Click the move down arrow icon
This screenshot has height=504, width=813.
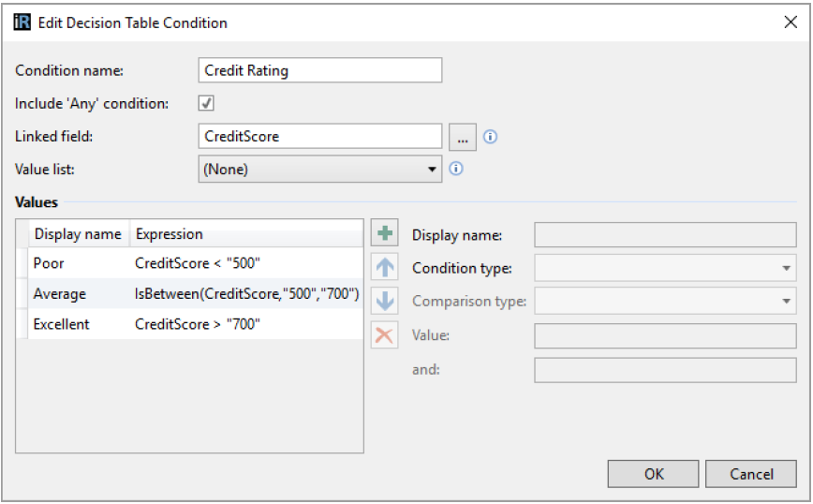[384, 302]
